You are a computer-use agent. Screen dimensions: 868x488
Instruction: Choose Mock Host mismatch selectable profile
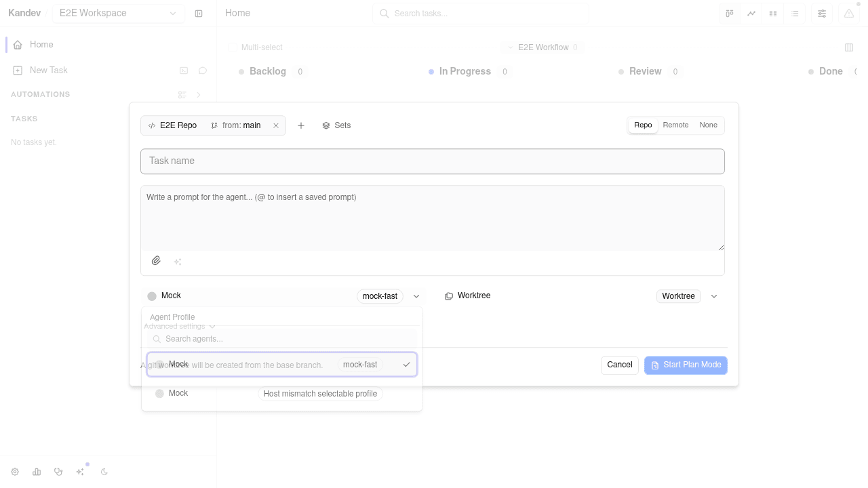[x=282, y=394]
